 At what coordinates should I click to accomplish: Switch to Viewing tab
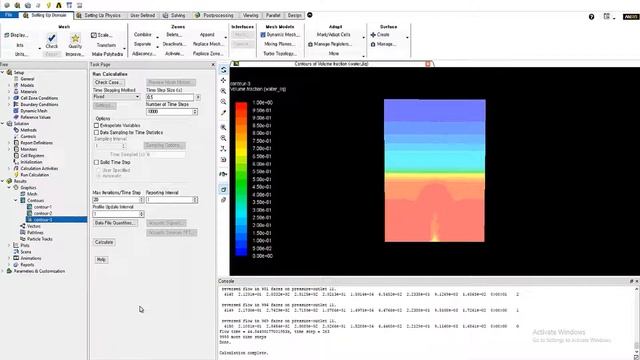251,16
